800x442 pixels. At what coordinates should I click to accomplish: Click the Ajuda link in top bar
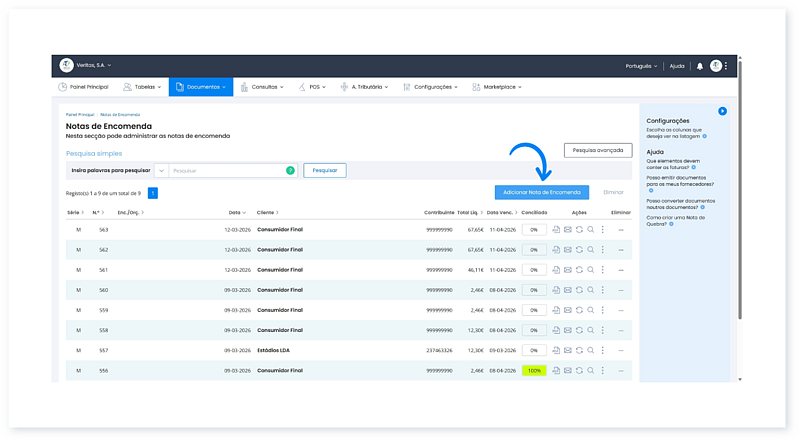click(677, 66)
